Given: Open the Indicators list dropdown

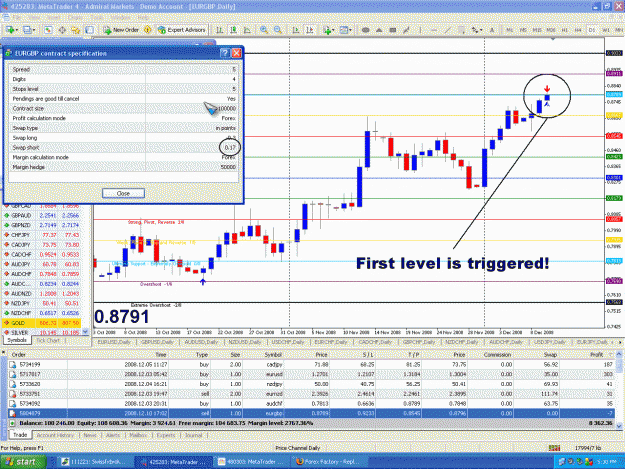Looking at the screenshot, I should point(328,30).
